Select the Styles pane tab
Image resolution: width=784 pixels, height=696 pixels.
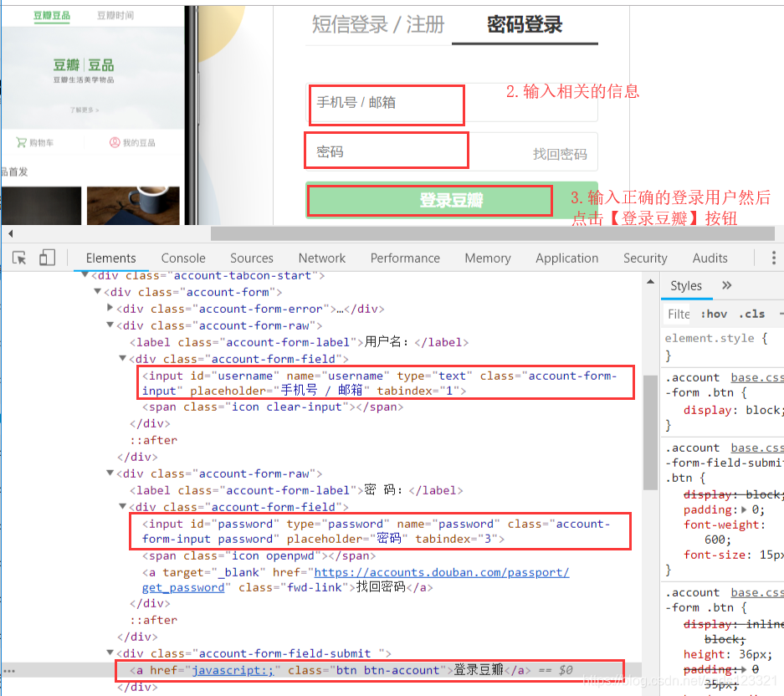[x=686, y=285]
